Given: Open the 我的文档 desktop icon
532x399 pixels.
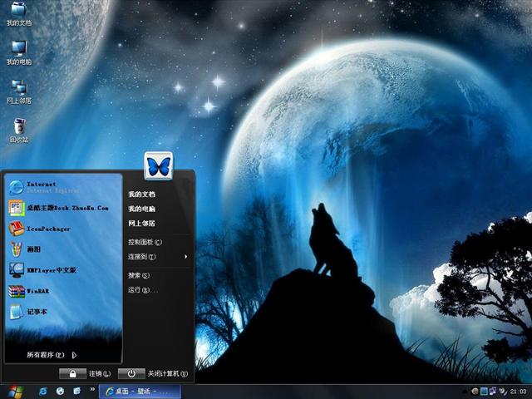Looking at the screenshot, I should [19, 13].
